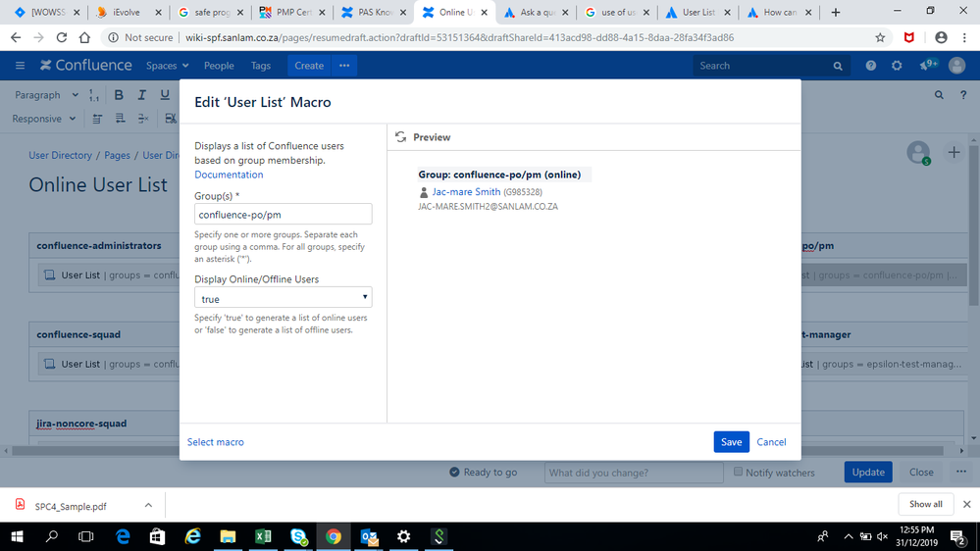Click the Select macro link
This screenshot has width=980, height=551.
[216, 441]
